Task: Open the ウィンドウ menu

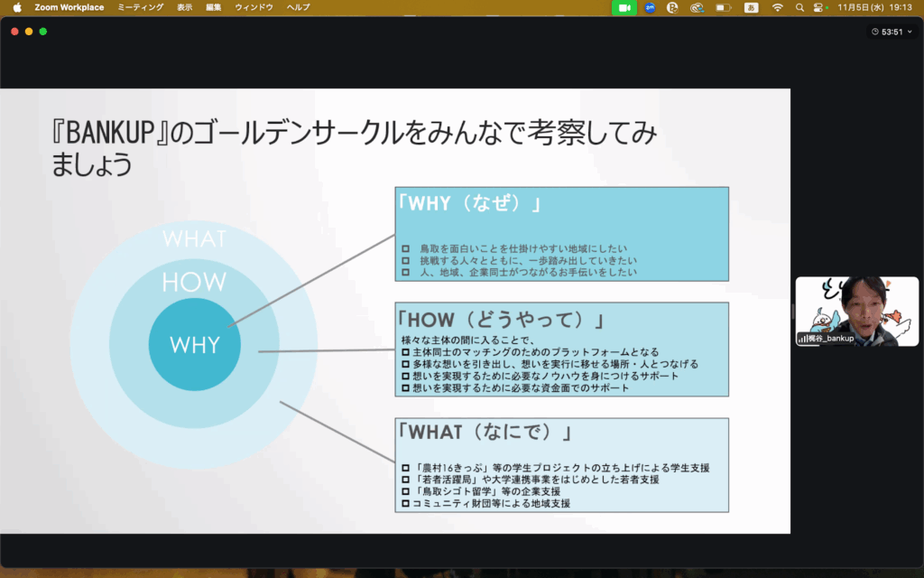Action: pos(254,7)
